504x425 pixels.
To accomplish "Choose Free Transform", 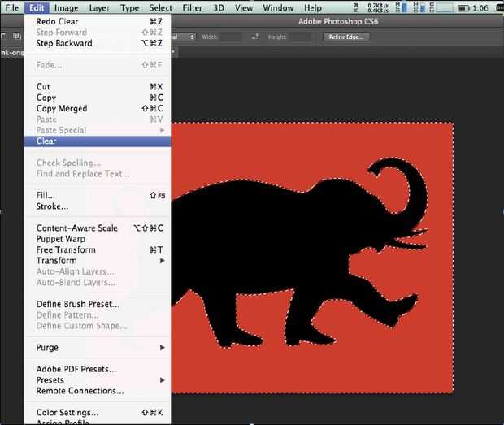I will (98, 250).
